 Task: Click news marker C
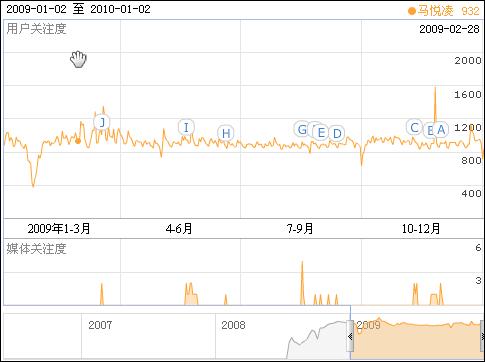tap(414, 127)
